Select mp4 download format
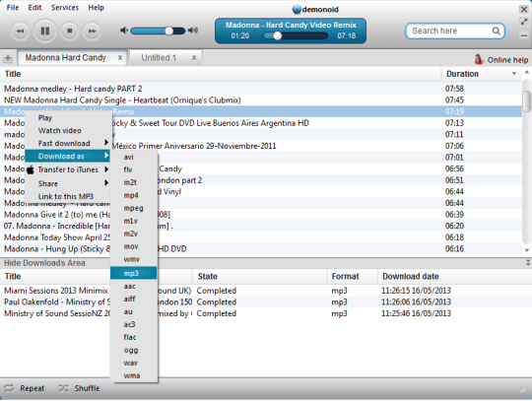Viewport: 532px width, 401px height. (x=134, y=195)
